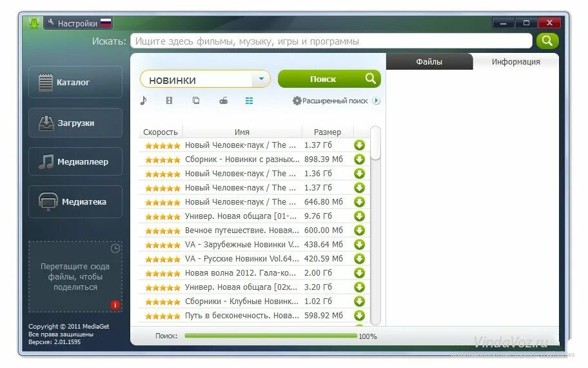Click 'Версия: 2.01.1595' version text
This screenshot has width=588, height=368.
(54, 342)
